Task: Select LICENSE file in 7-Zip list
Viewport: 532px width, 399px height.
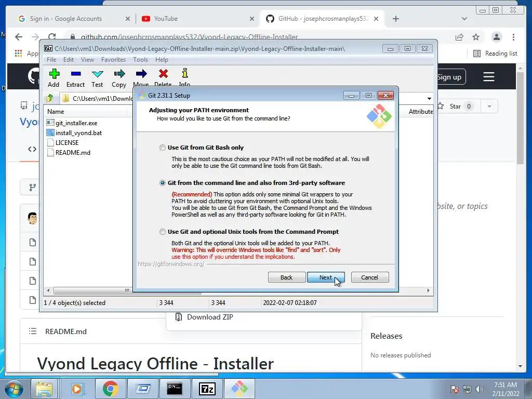Action: [x=67, y=142]
